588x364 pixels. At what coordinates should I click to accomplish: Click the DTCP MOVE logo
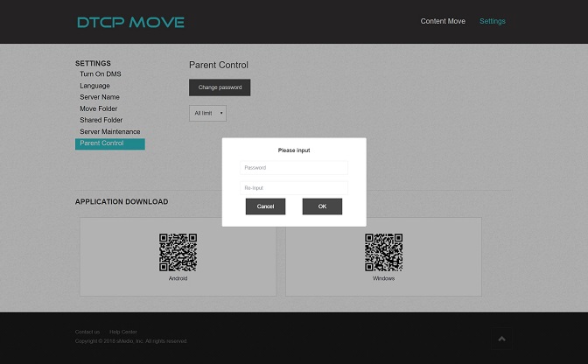tap(130, 22)
